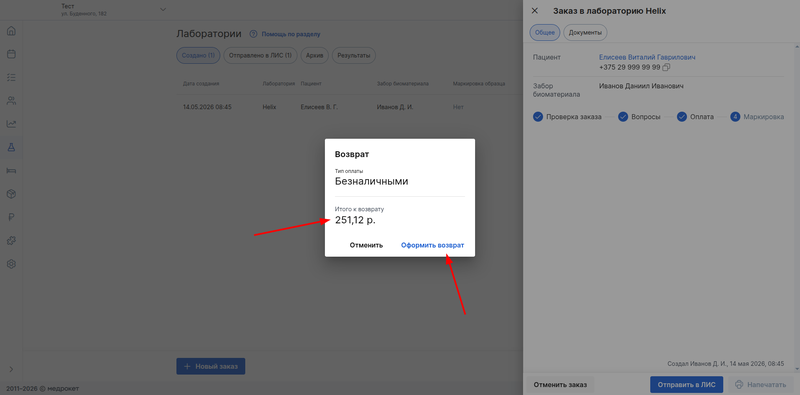Open the laboratories flask icon in the sidebar
Viewport: 800px width, 395px height.
point(11,147)
